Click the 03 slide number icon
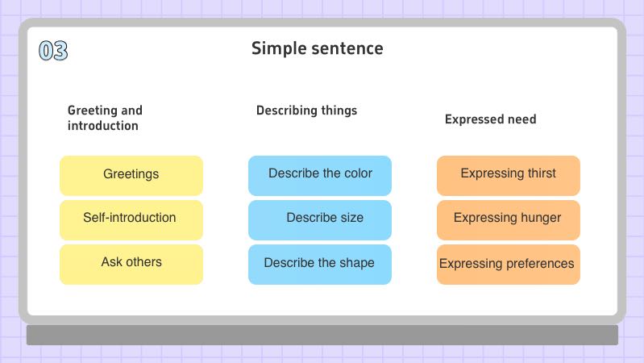 coord(53,52)
